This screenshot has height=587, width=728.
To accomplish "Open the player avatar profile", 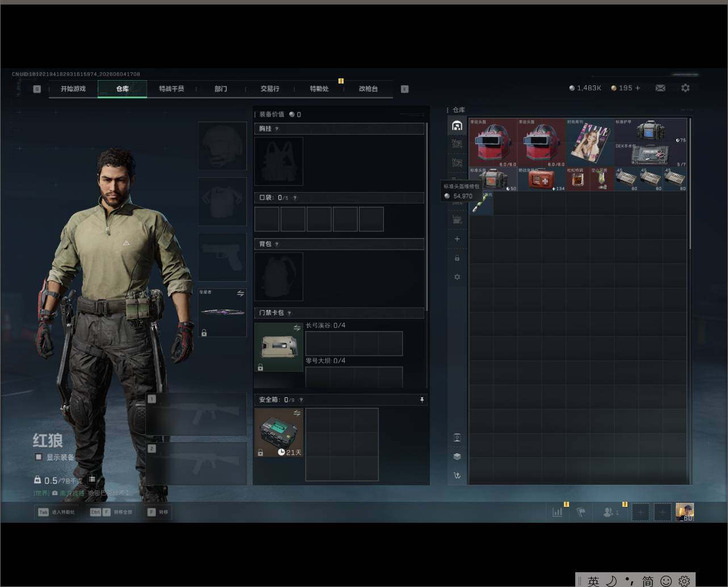I will (x=685, y=512).
